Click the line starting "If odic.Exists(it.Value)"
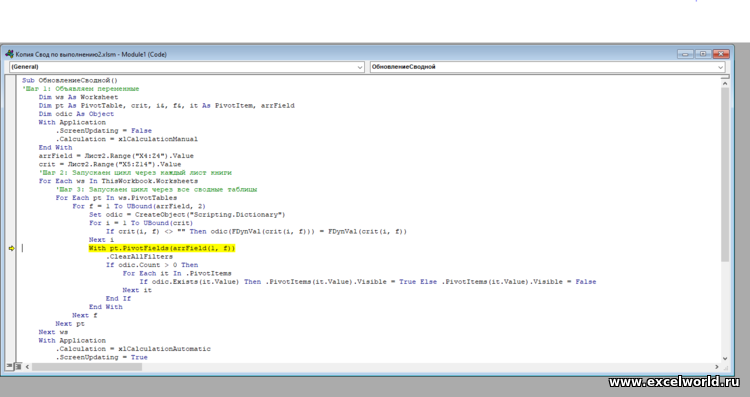 368,282
